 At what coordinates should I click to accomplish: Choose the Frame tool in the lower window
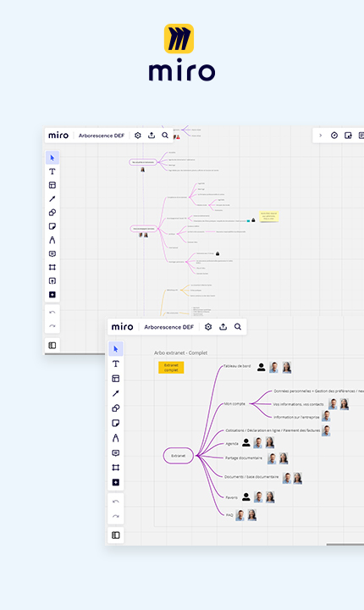click(115, 468)
